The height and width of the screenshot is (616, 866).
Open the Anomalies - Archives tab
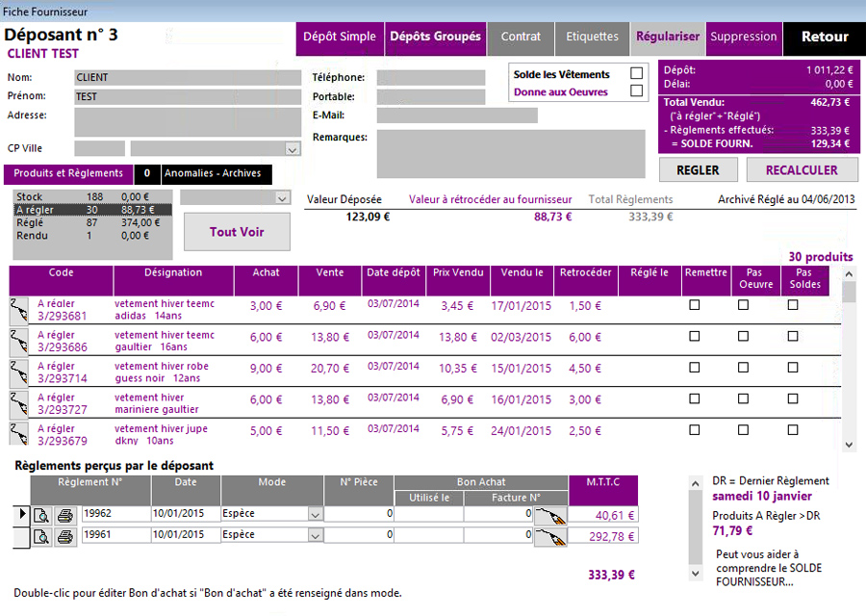pyautogui.click(x=213, y=174)
